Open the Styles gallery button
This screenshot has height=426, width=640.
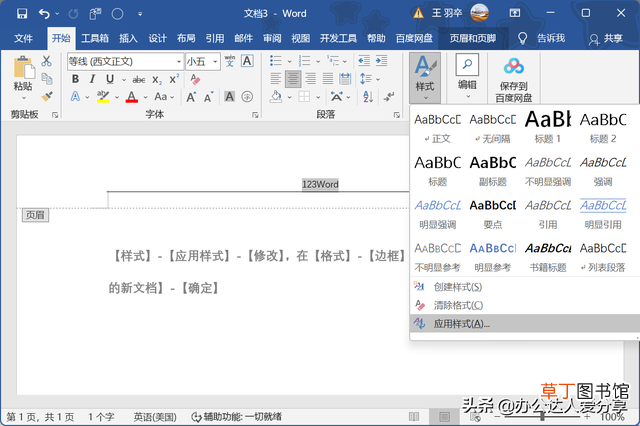click(x=425, y=78)
